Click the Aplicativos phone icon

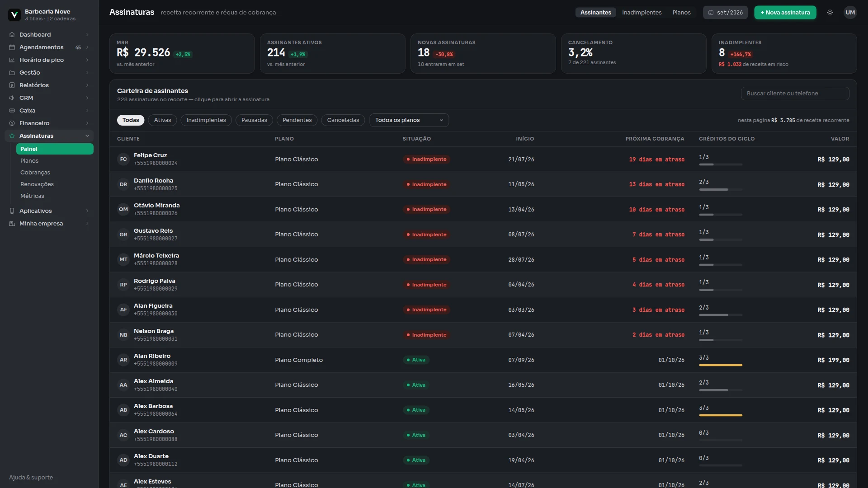(12, 211)
